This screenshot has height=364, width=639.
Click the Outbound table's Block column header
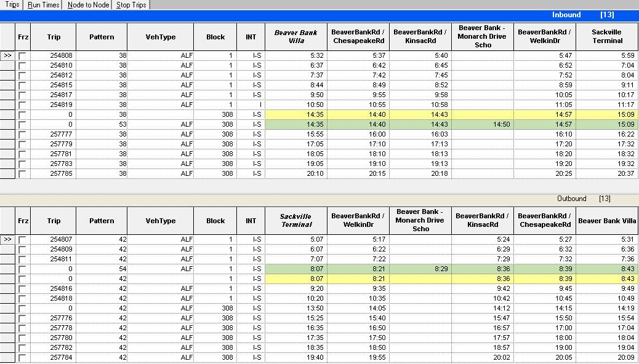(x=215, y=221)
